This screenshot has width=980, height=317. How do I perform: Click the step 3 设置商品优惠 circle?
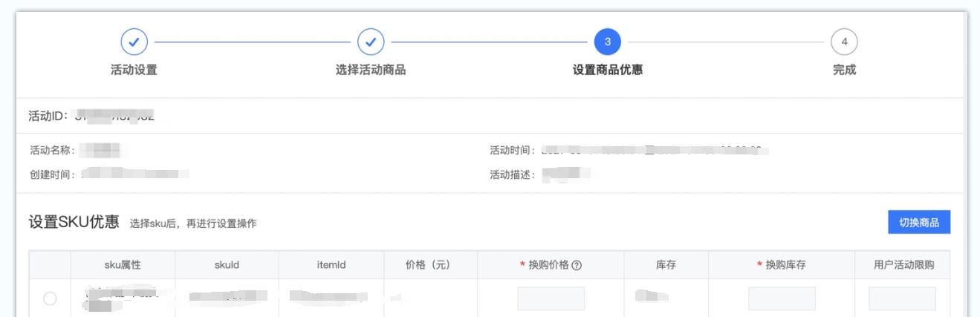[607, 42]
